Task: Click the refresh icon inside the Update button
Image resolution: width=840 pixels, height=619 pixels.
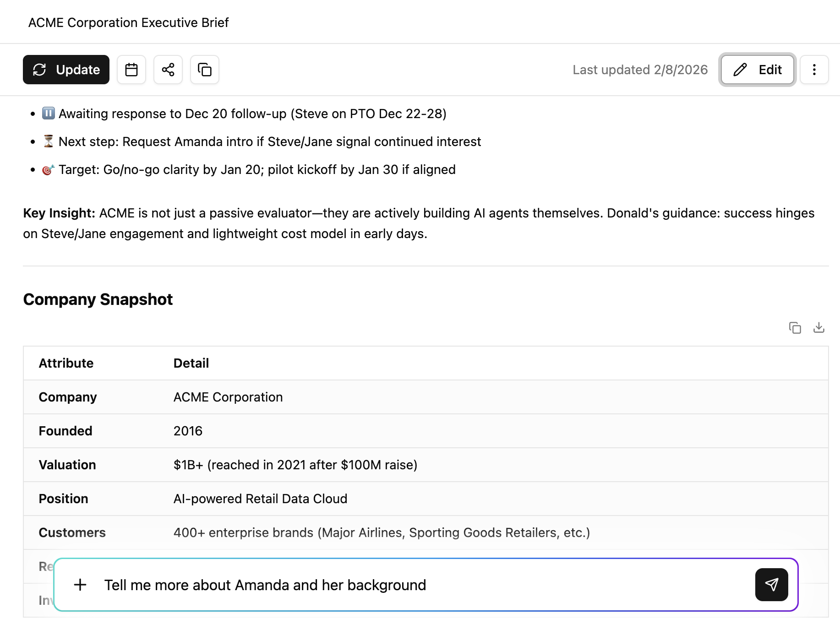Action: pos(40,70)
